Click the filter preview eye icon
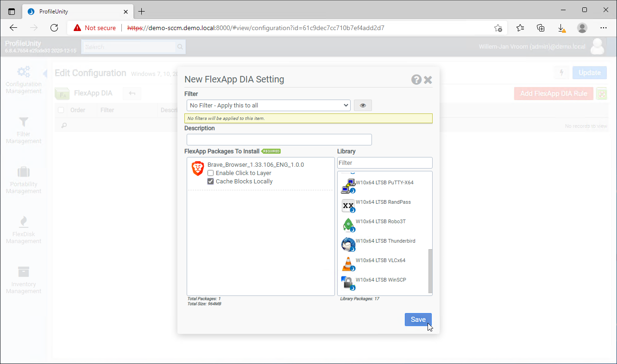 coord(363,106)
